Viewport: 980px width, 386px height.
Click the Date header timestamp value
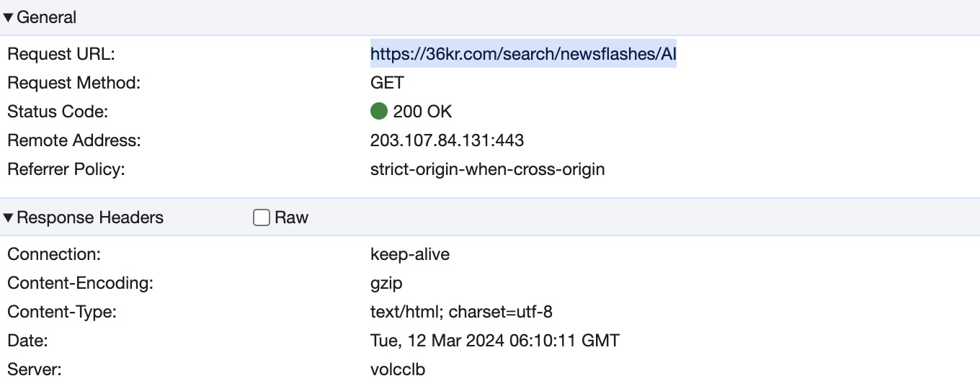(494, 341)
